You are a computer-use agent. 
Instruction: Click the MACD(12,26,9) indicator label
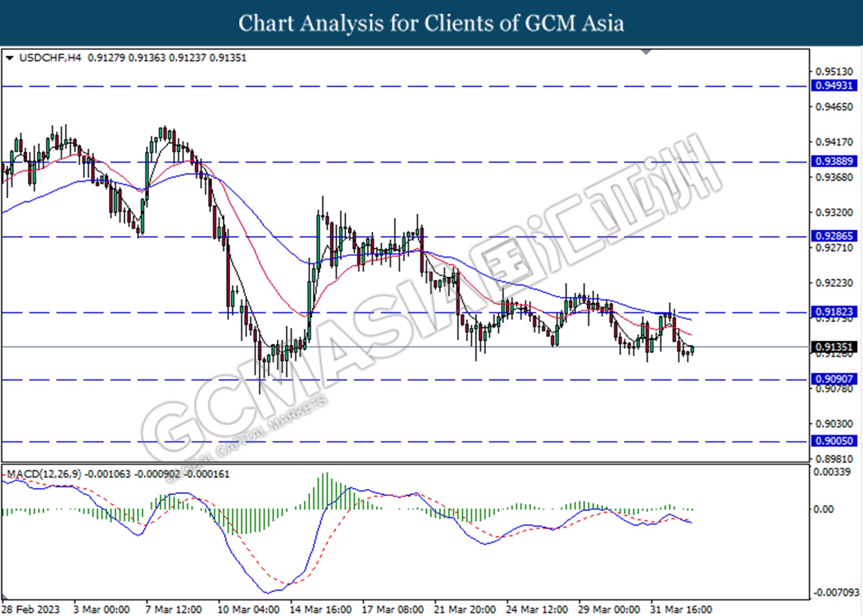click(44, 474)
